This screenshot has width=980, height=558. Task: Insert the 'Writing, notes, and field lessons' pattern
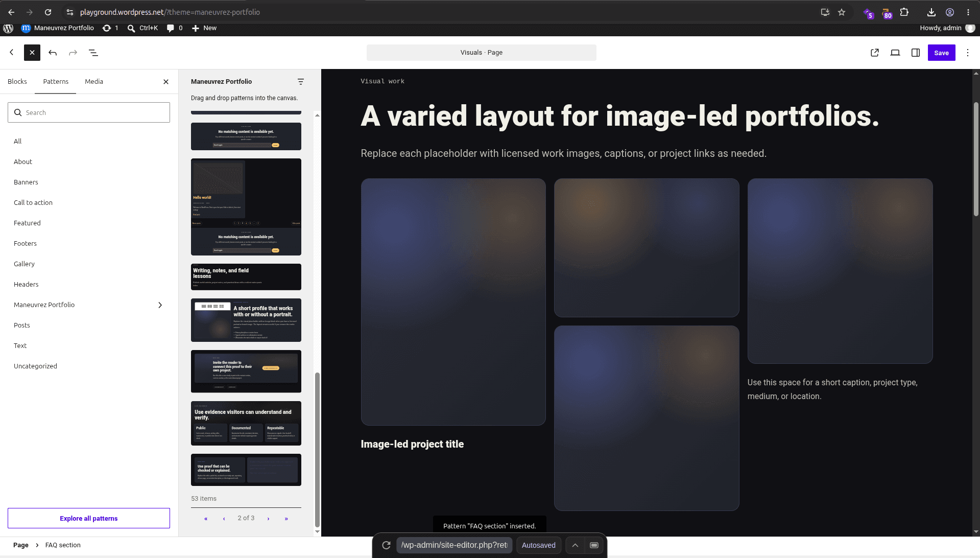(x=246, y=277)
